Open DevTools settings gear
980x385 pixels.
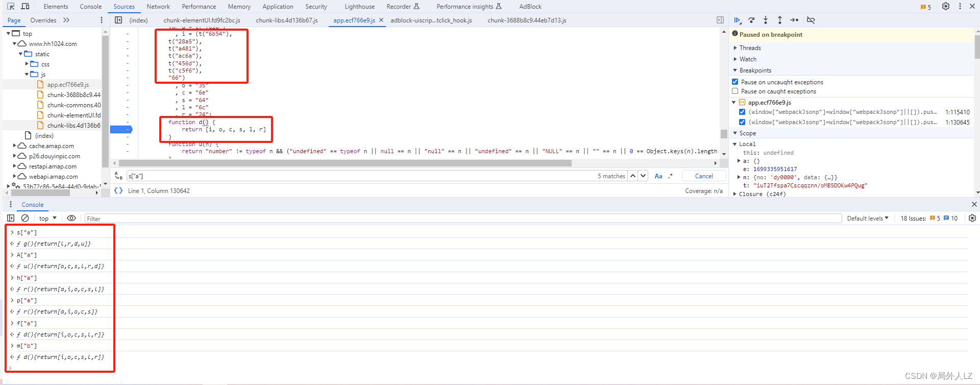tap(946, 7)
